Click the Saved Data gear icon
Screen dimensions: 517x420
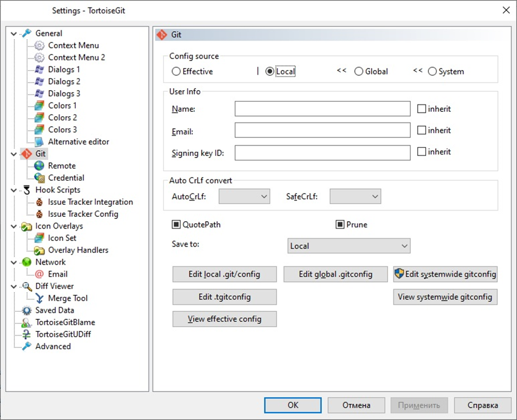pos(27,310)
